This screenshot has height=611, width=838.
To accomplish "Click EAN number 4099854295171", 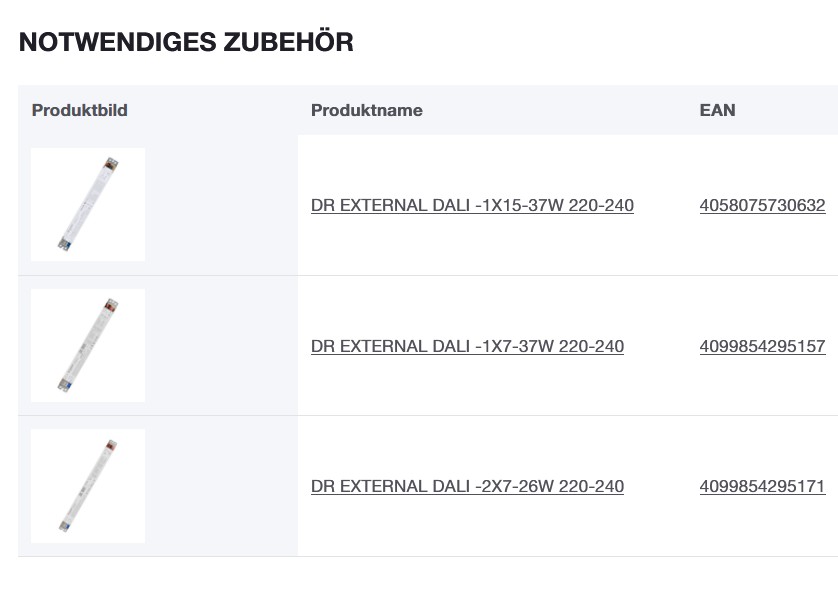I will click(762, 486).
